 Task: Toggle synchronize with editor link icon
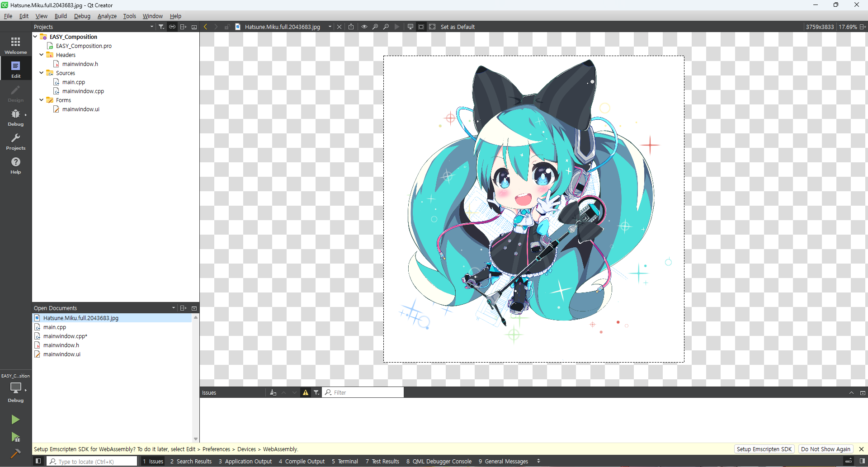(172, 27)
